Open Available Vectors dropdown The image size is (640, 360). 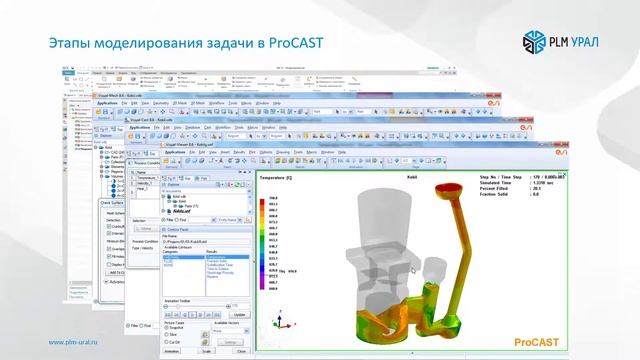(246, 331)
